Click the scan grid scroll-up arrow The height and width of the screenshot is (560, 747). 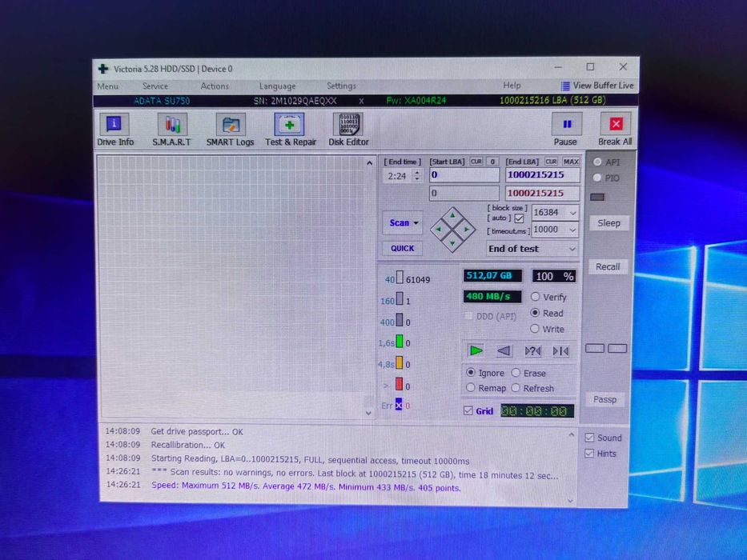click(x=369, y=163)
